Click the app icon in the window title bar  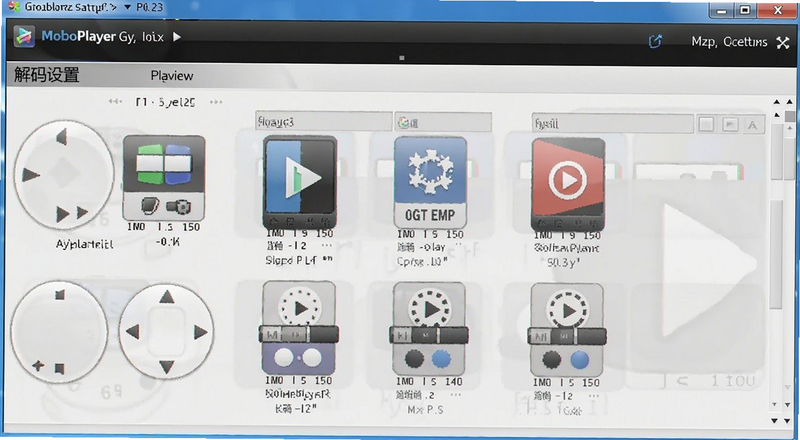[x=15, y=7]
